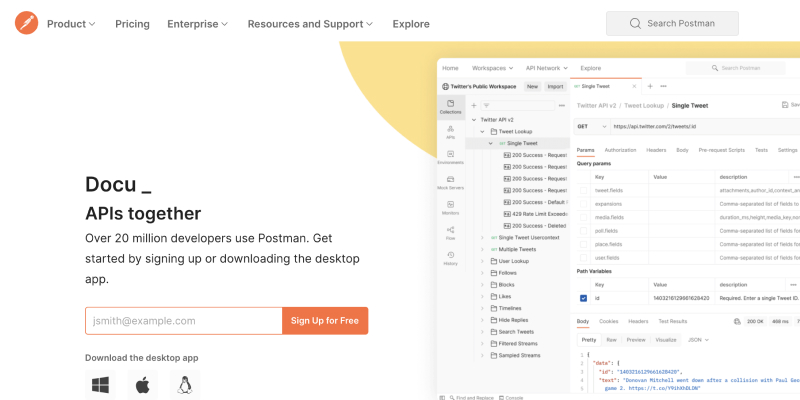This screenshot has height=400, width=800.
Task: Open Monitors in the app sidebar
Action: pos(451,208)
